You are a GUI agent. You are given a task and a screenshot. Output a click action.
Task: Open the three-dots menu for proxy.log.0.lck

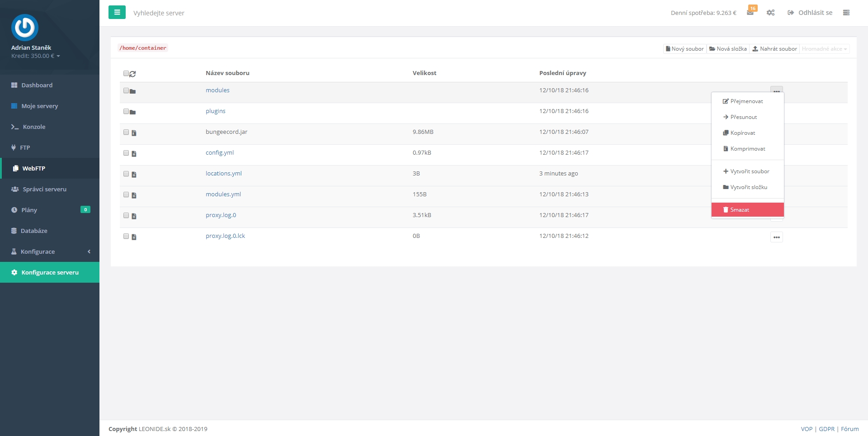point(776,237)
